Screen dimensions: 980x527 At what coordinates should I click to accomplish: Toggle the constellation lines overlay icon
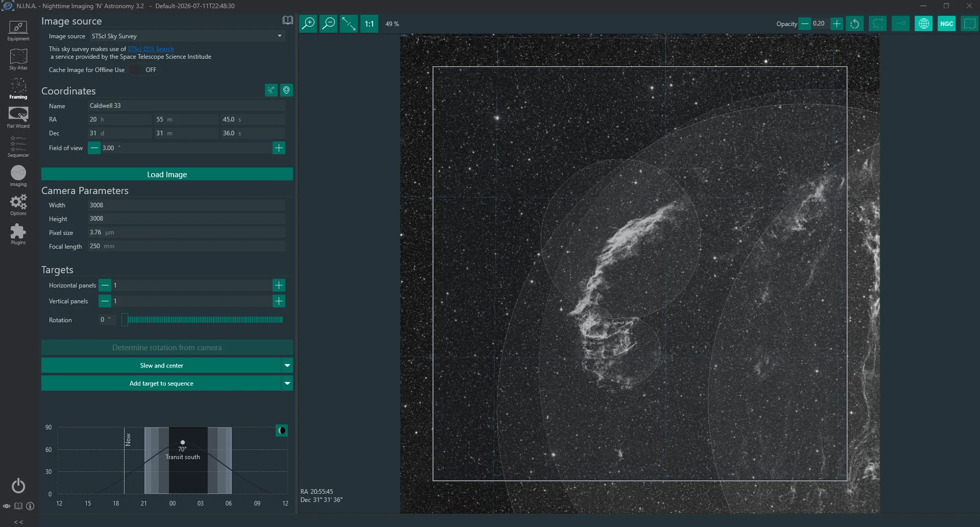(x=901, y=23)
